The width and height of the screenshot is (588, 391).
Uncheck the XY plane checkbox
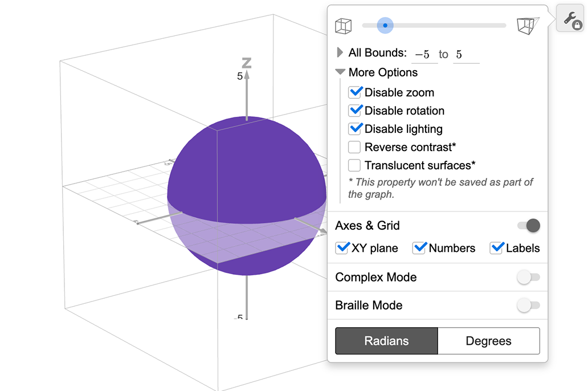coord(342,248)
